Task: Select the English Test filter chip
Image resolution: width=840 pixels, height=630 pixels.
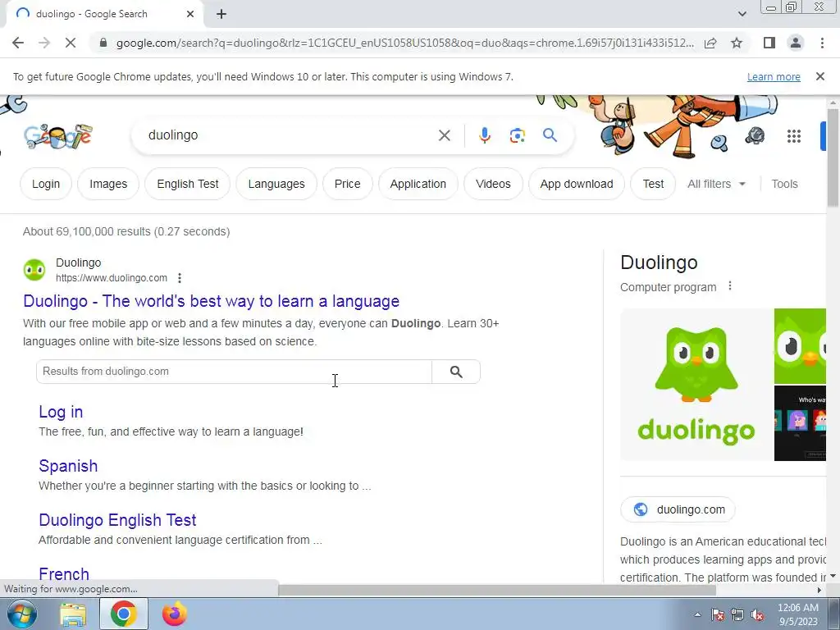Action: [188, 184]
